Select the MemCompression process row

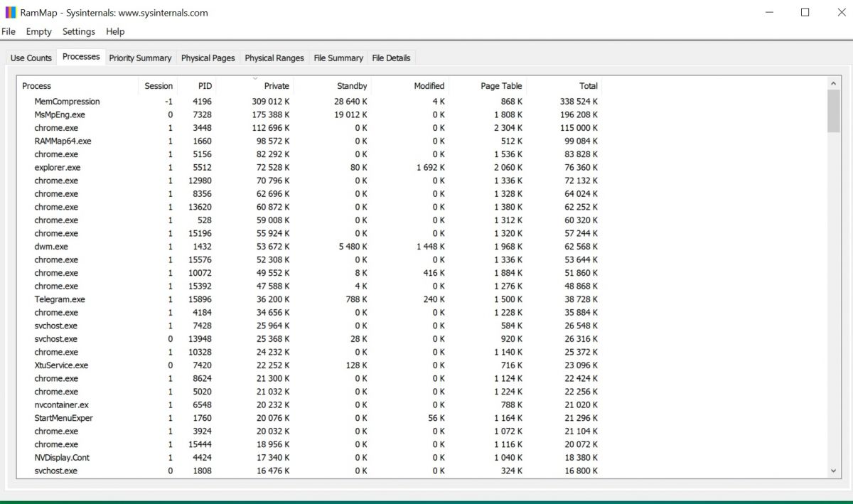(x=310, y=102)
